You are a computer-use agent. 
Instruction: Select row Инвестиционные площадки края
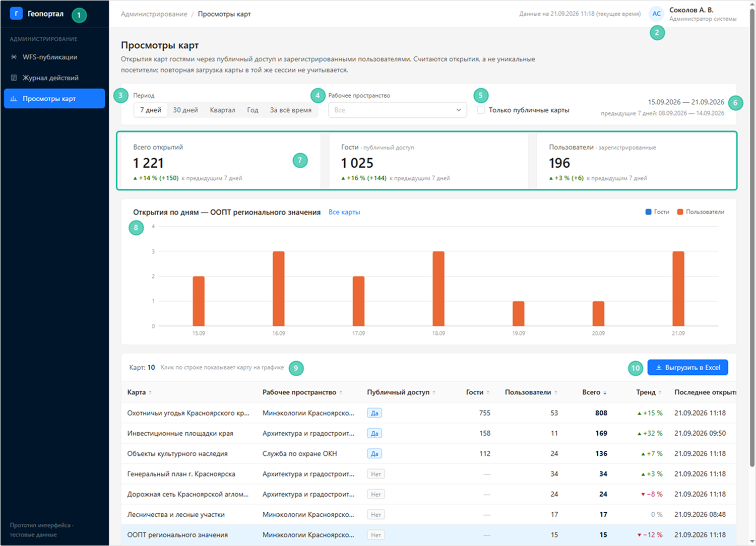coord(429,433)
